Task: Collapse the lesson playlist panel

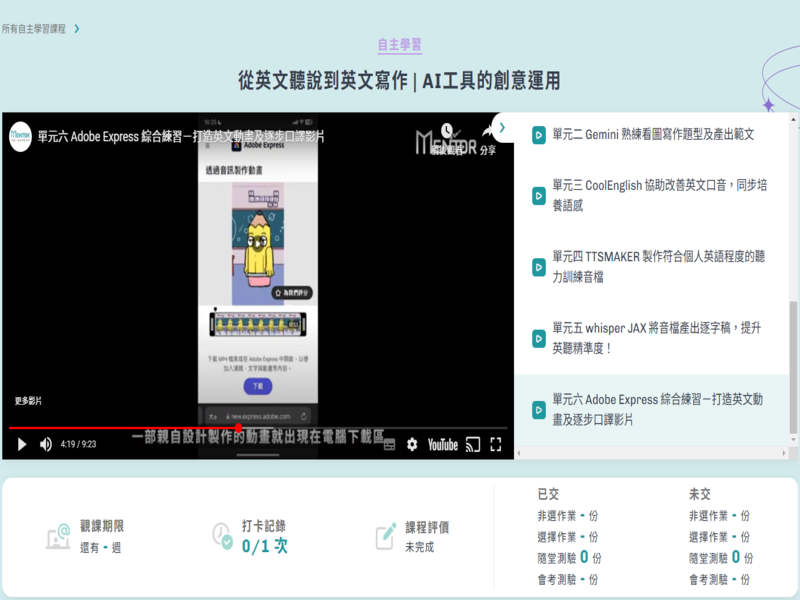Action: coord(503,128)
